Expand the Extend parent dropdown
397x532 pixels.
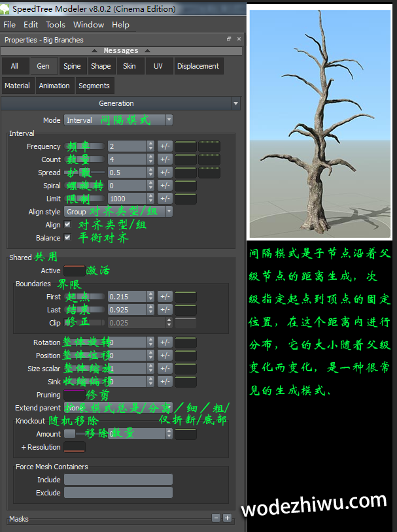[x=118, y=408]
